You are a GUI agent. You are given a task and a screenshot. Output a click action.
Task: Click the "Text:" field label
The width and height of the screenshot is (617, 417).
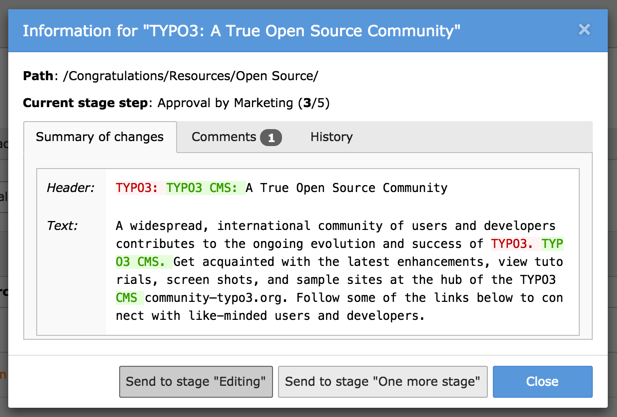tap(62, 225)
